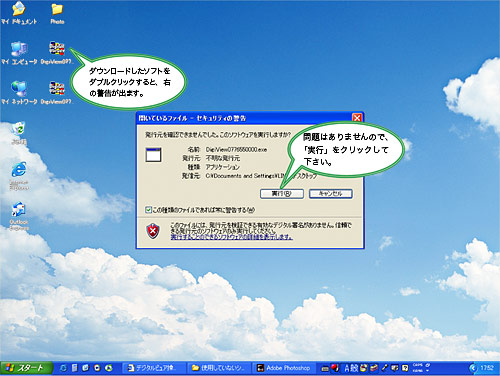Open the スタート menu
500x376 pixels.
(26, 368)
